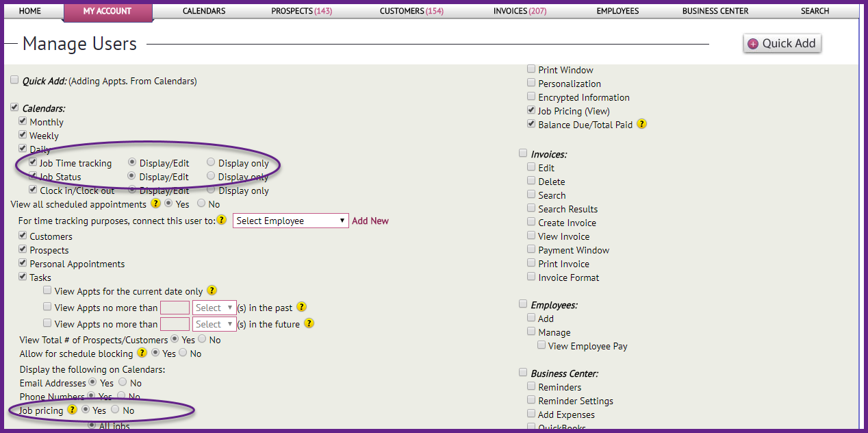
Task: Check the invoice Delete checkbox
Action: (531, 181)
